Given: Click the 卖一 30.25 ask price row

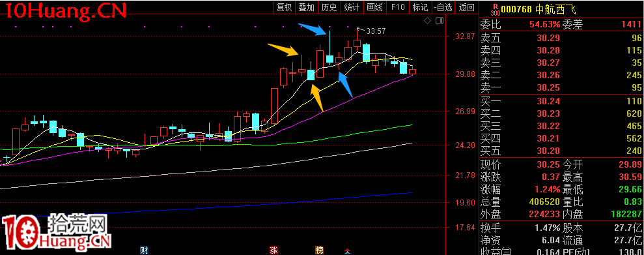Looking at the screenshot, I should [x=561, y=87].
